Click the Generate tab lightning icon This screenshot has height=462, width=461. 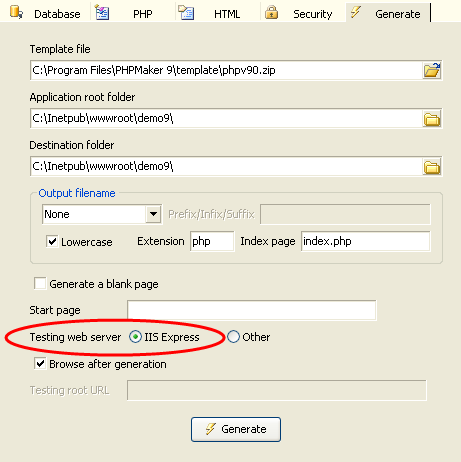[356, 12]
